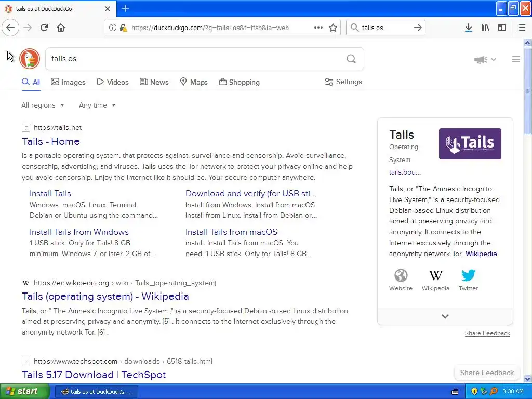Click the tails.bou... link in info panel
Viewport: 532px width, 399px height.
tap(405, 172)
